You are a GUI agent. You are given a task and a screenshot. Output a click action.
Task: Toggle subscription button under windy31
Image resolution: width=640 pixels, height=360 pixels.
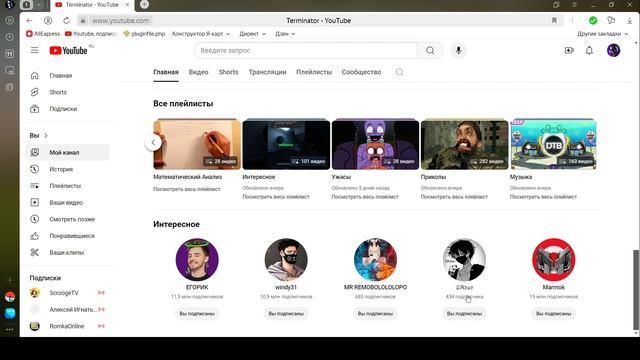tap(286, 313)
